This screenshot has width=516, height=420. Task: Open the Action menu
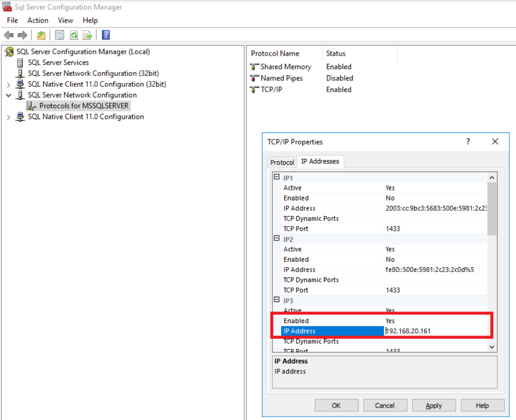[37, 20]
